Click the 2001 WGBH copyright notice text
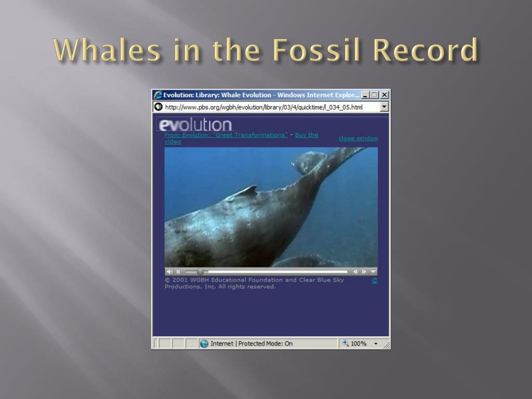This screenshot has height=399, width=532. (254, 283)
